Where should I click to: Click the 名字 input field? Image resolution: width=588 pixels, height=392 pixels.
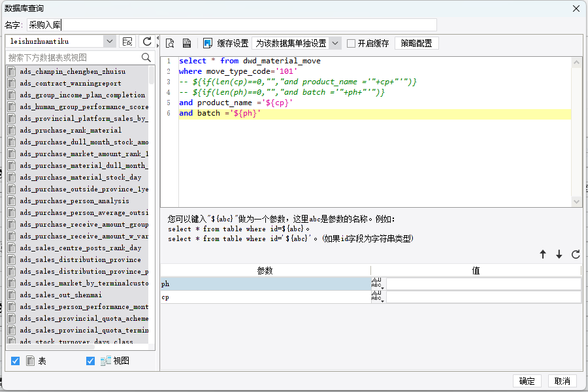click(x=232, y=25)
